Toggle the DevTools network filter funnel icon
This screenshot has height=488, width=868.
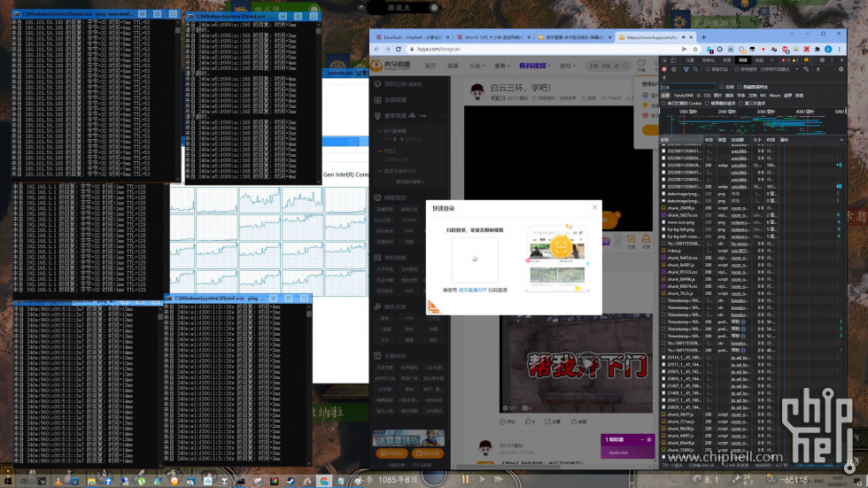point(686,70)
